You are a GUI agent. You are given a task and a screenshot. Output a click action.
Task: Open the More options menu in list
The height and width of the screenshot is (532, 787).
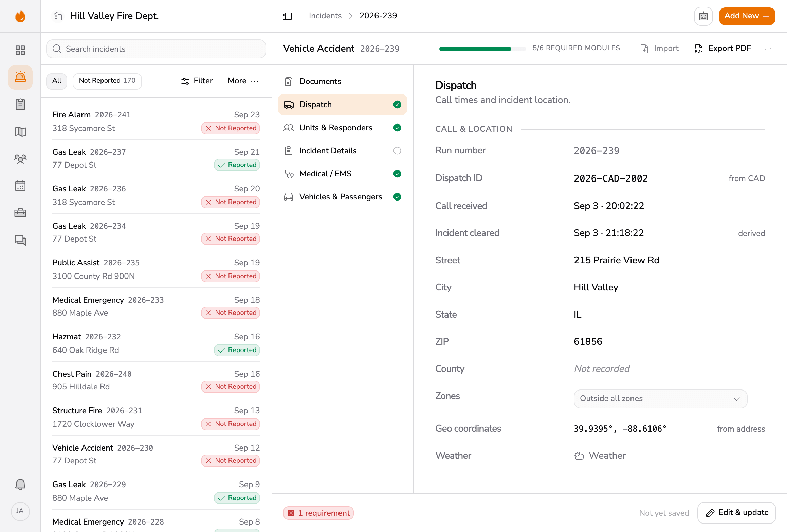243,81
